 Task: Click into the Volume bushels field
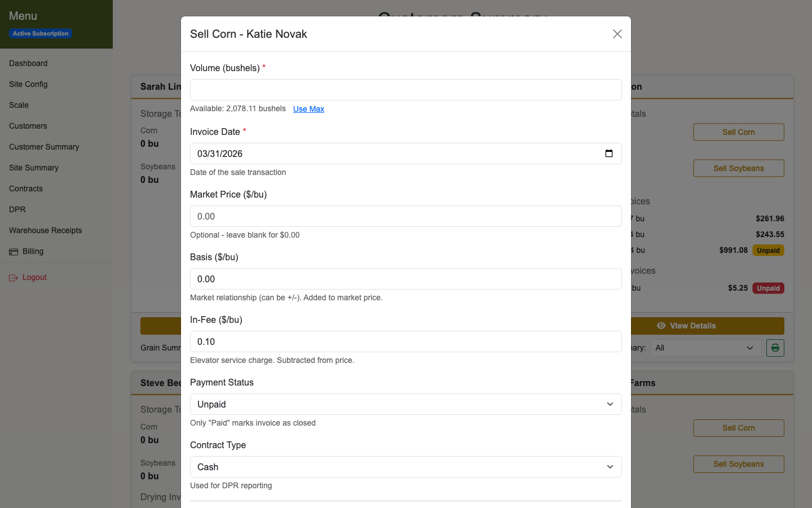405,89
